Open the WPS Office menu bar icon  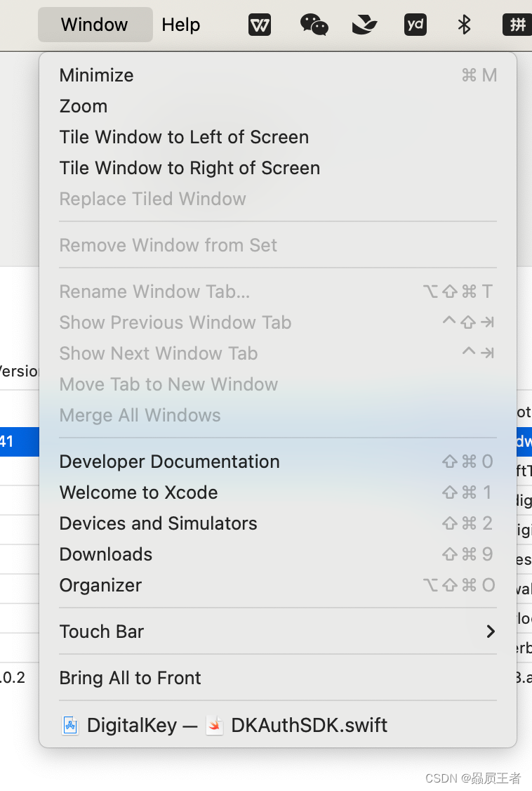pos(260,24)
